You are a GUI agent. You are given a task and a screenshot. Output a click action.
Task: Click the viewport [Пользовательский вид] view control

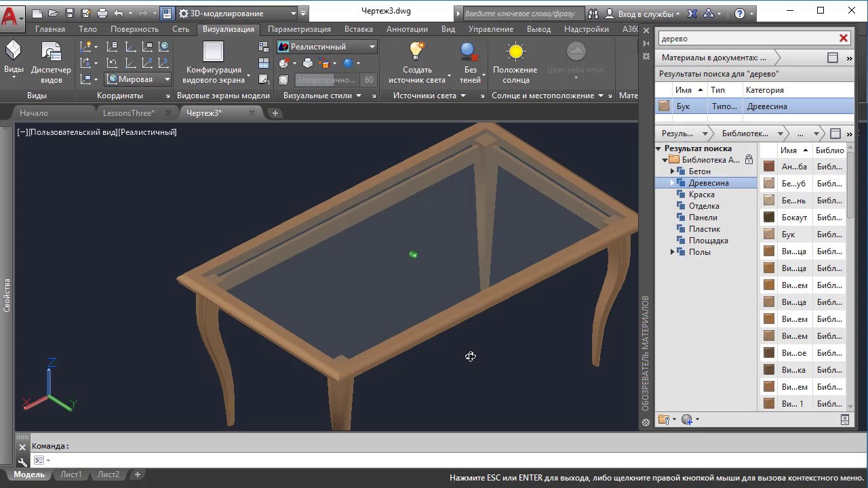point(73,132)
